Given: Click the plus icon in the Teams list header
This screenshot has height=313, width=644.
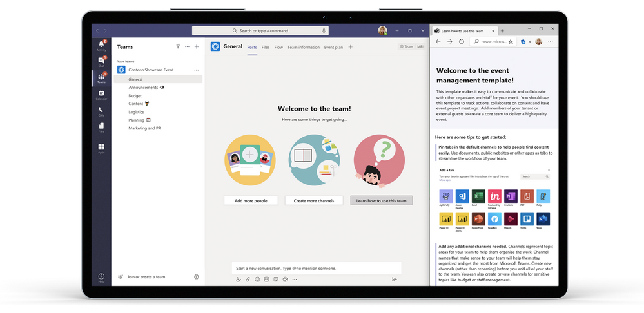Looking at the screenshot, I should coord(197,47).
